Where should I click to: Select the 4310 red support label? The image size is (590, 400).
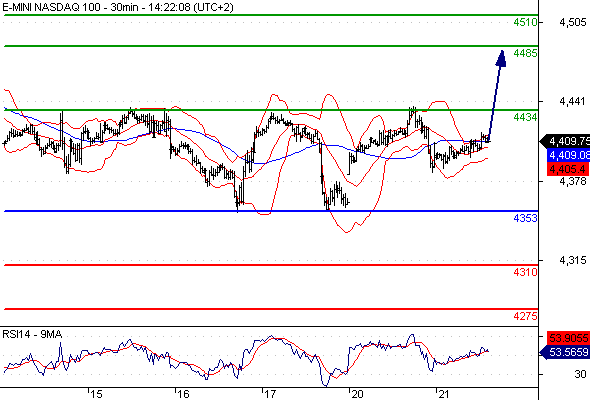(x=525, y=272)
